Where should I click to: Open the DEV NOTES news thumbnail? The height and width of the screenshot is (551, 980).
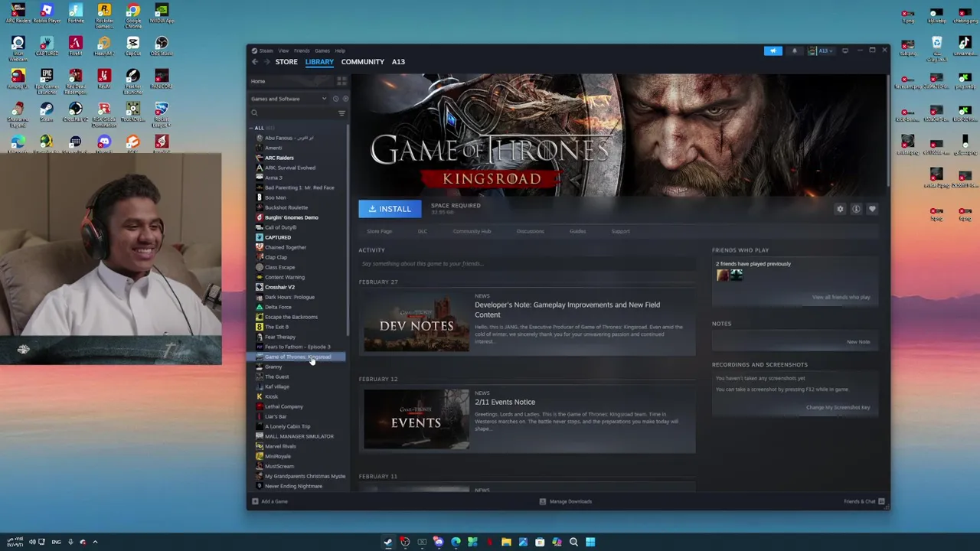pos(416,322)
